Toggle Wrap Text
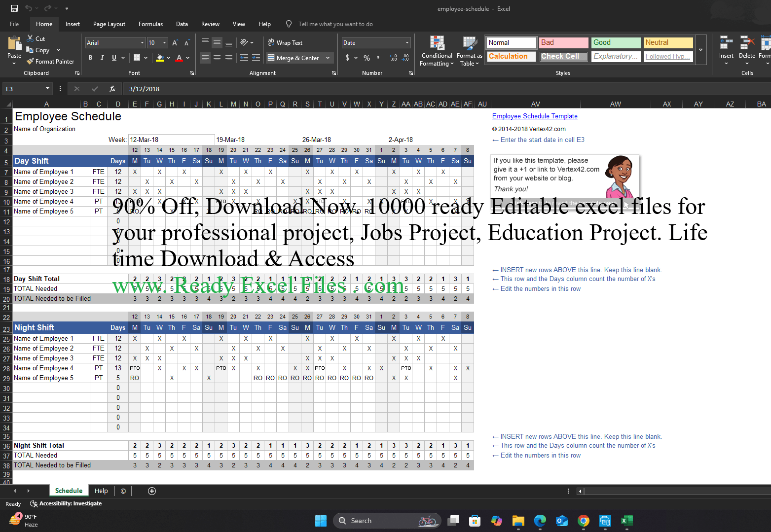The height and width of the screenshot is (532, 771). (x=285, y=42)
